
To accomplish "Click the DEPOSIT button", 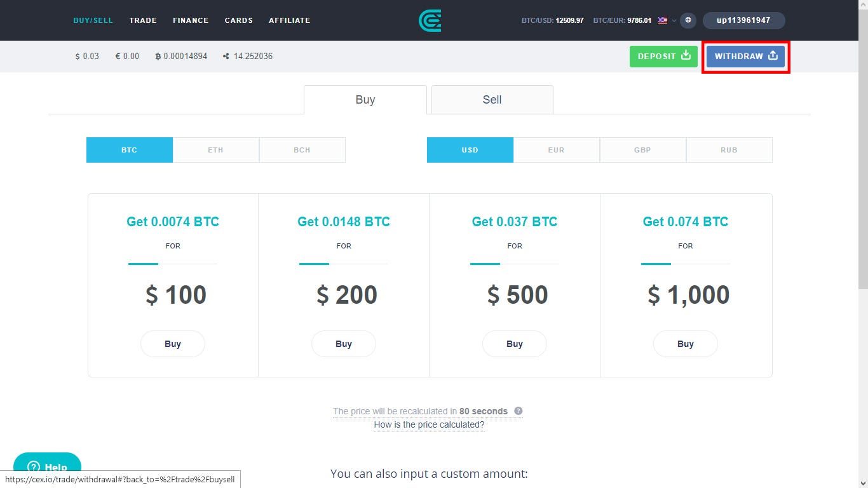I will [663, 56].
